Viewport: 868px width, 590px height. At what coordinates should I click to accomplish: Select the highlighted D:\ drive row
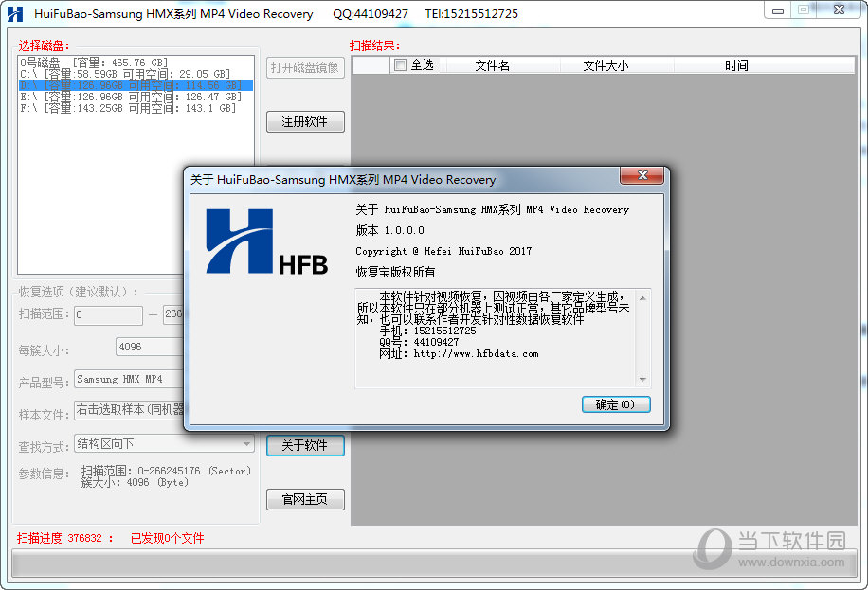coord(136,85)
